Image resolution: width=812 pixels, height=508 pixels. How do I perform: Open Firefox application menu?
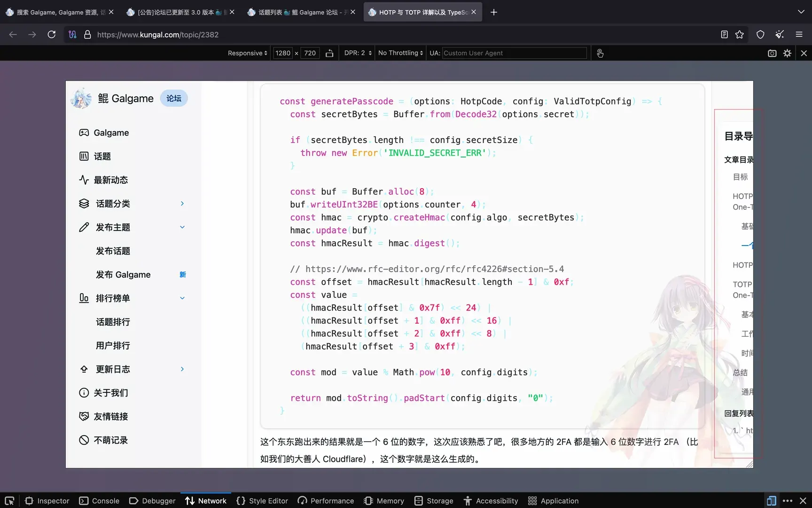point(799,34)
